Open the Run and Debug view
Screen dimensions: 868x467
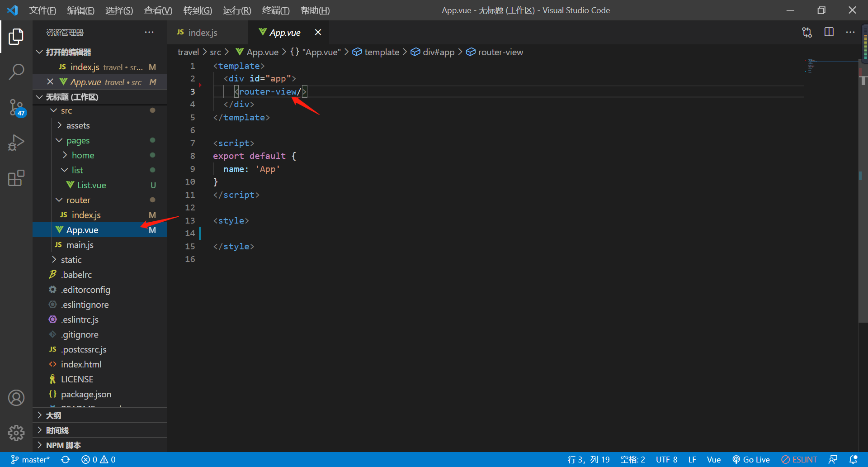16,143
